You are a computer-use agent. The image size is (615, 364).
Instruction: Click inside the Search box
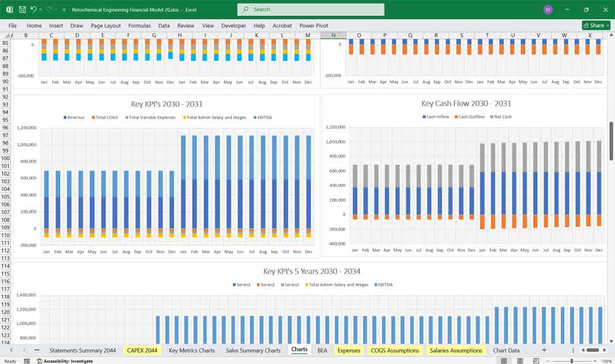[311, 9]
